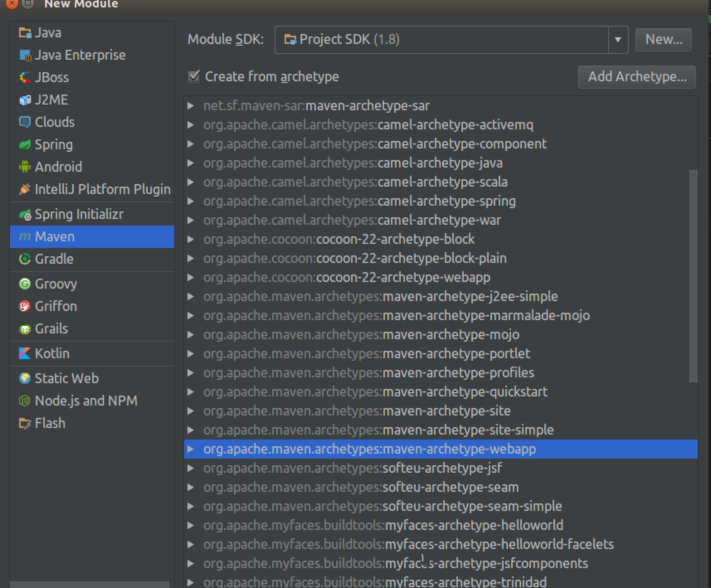
Task: Select softeu-archetype-seam row
Action: click(441, 487)
